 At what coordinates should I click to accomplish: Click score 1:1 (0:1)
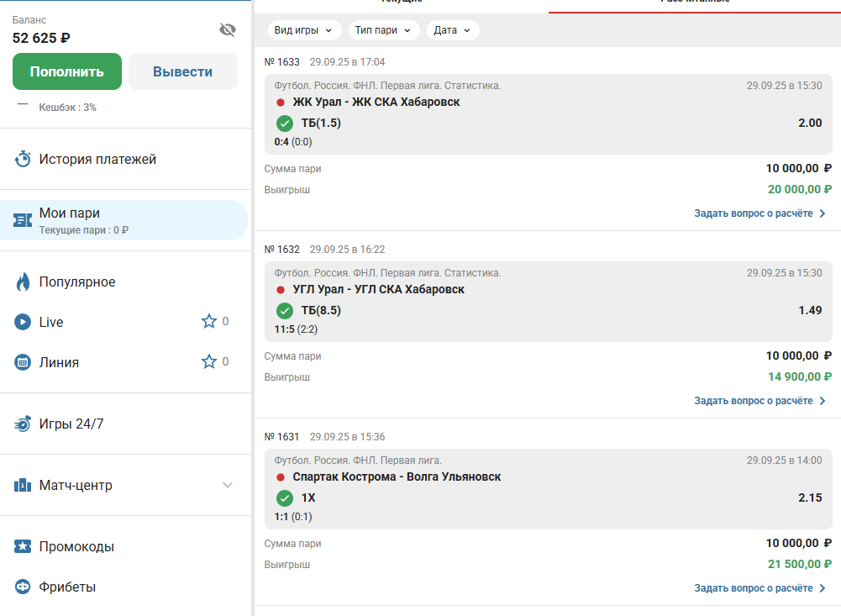pos(293,516)
